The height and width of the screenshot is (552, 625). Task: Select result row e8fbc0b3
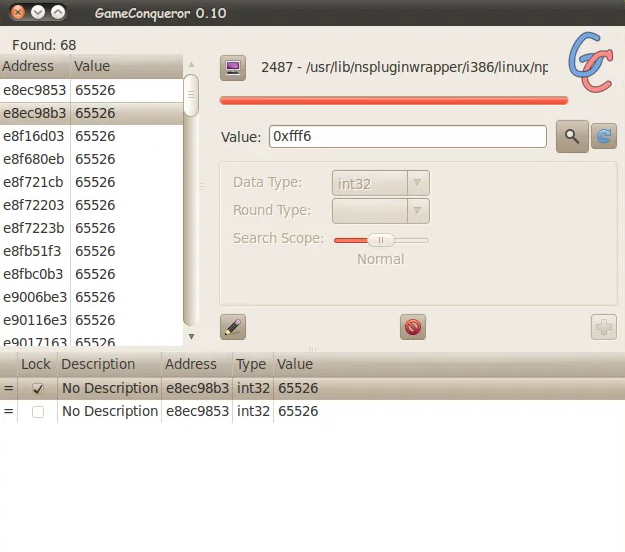[x=91, y=274]
